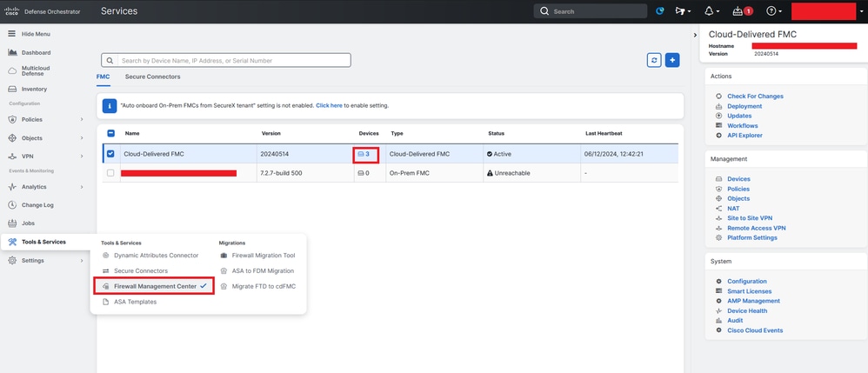
Task: Open Device Health link
Action: click(747, 311)
